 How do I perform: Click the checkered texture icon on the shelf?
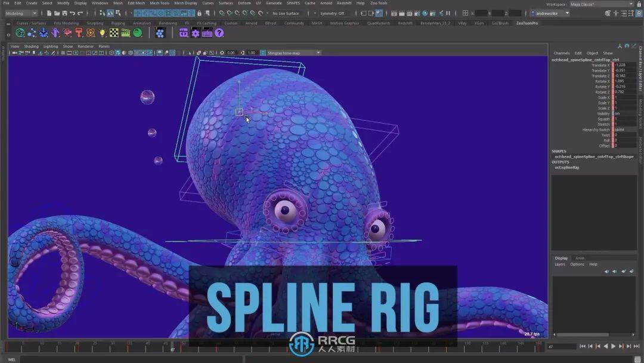(x=113, y=33)
